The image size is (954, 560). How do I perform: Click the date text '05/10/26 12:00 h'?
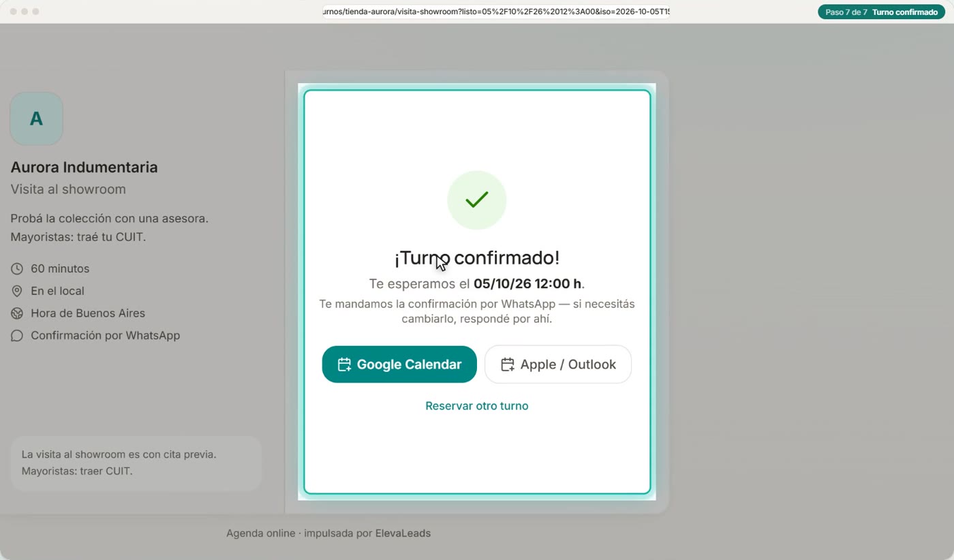point(527,283)
